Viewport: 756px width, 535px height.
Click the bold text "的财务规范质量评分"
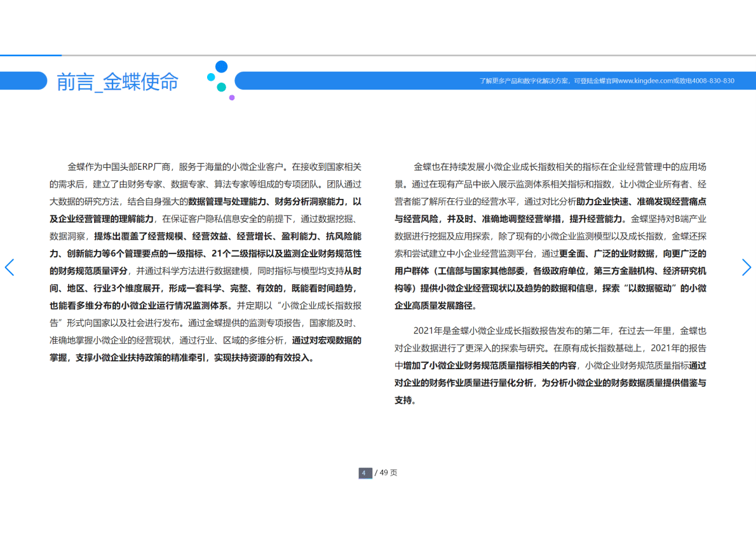[x=88, y=269]
